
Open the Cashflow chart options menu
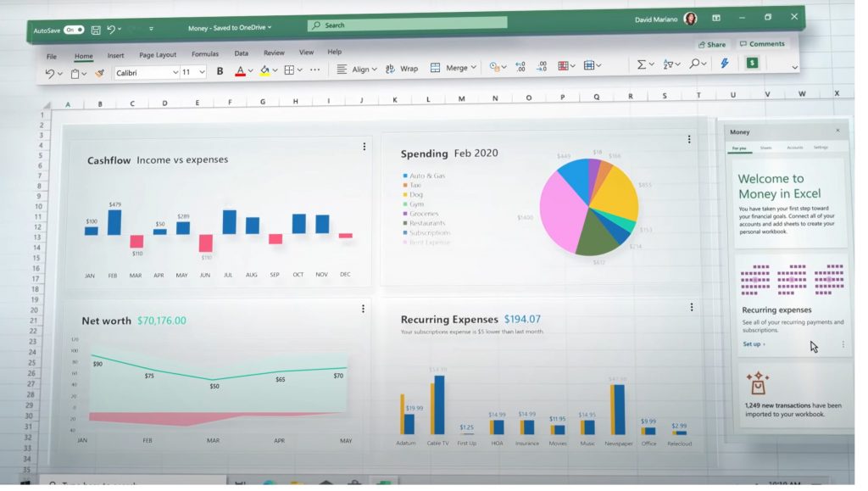[x=364, y=147]
